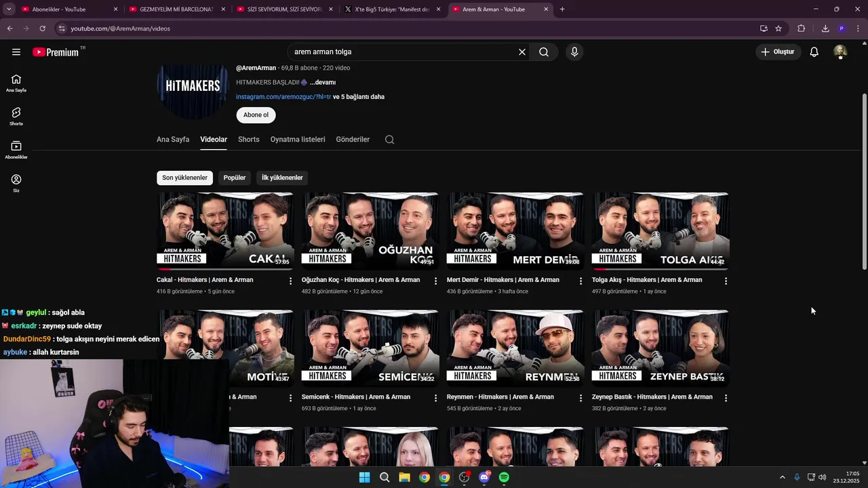Open Chrome extensions puzzle icon

pos(801,28)
